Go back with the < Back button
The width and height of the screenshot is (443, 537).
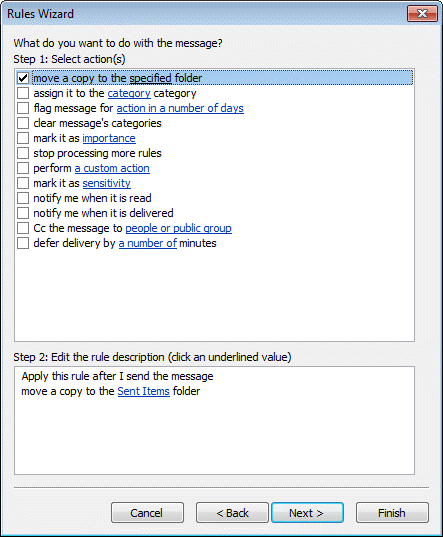[x=232, y=513]
